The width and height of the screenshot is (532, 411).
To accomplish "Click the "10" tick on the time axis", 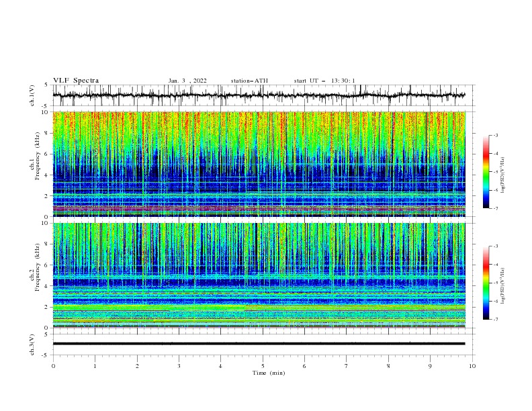I will point(472,366).
